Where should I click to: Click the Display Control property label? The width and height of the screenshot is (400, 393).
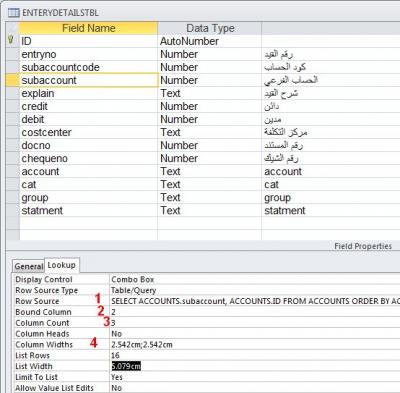(44, 279)
